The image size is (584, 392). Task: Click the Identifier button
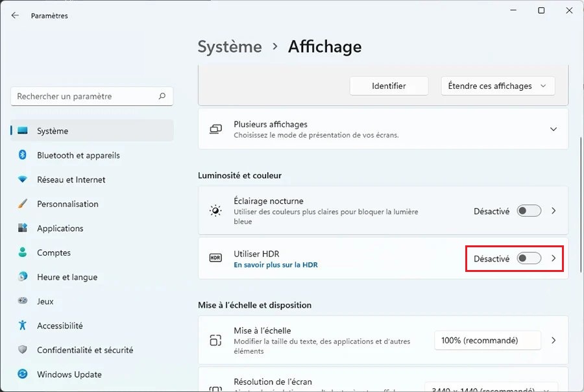pyautogui.click(x=389, y=86)
